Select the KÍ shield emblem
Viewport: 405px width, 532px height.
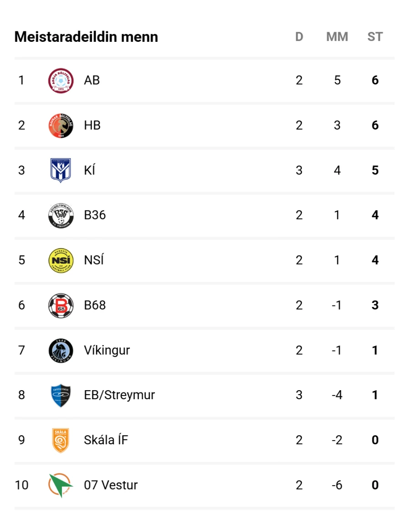[61, 171]
